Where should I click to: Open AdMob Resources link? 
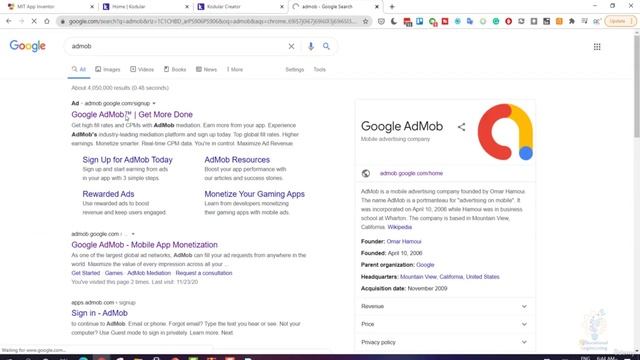click(x=237, y=160)
